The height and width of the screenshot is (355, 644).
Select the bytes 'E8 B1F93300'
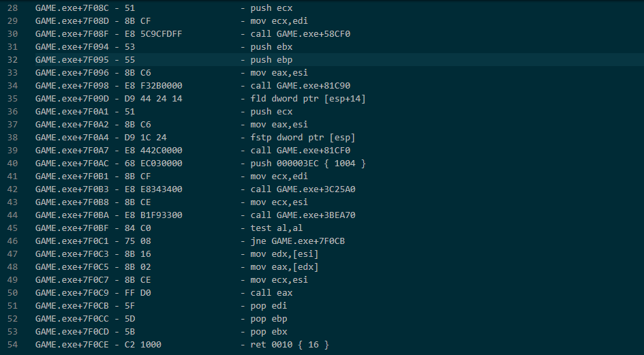pos(162,215)
